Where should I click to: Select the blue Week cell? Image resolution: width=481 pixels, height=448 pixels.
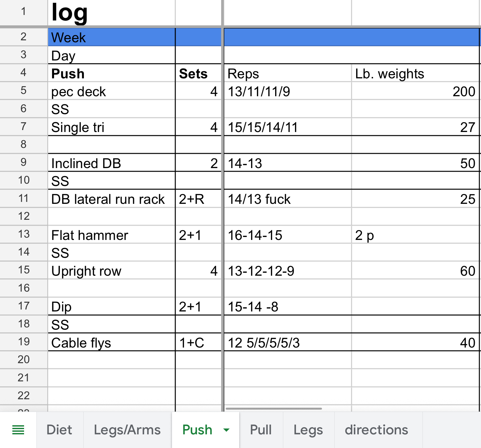click(x=111, y=37)
